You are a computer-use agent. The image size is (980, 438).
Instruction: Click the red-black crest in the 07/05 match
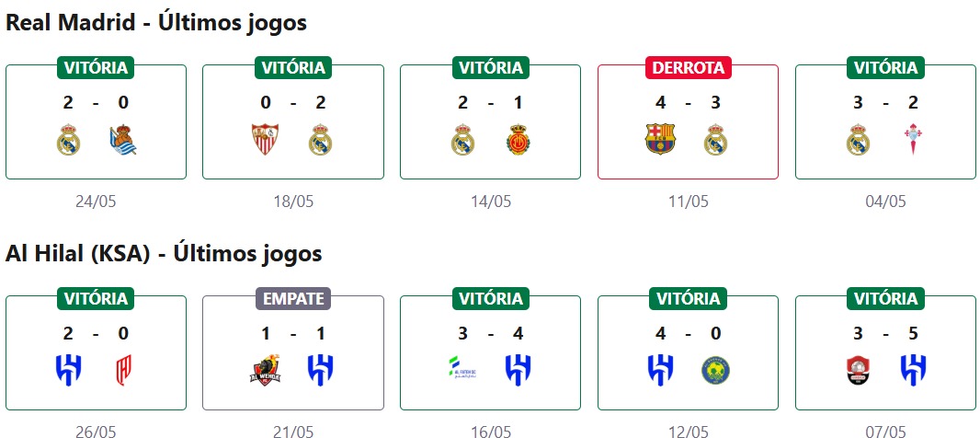[x=858, y=370]
